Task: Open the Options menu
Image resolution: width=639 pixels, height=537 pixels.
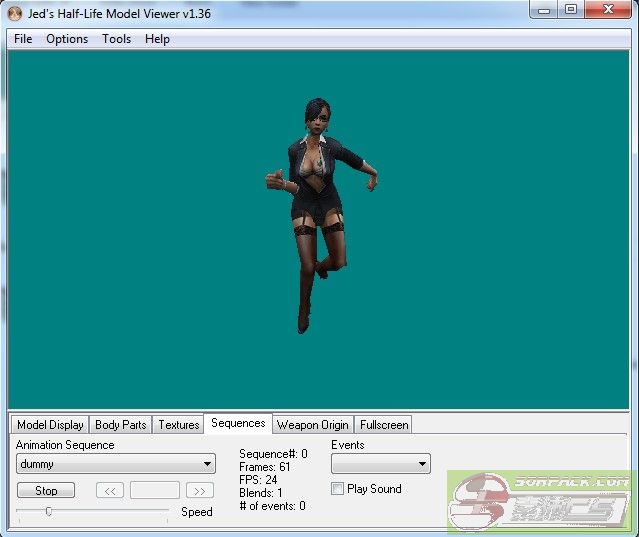Action: pyautogui.click(x=67, y=39)
